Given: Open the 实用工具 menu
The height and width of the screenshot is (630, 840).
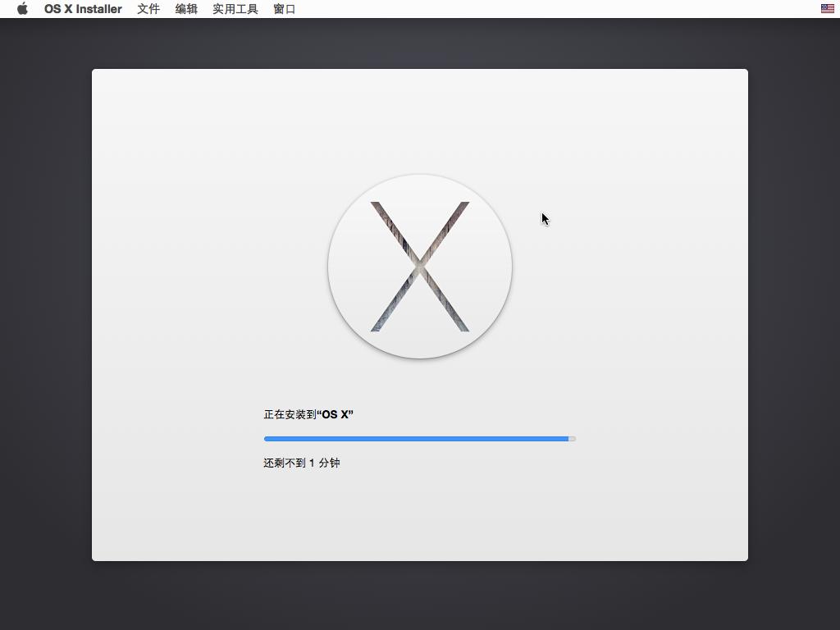Looking at the screenshot, I should pyautogui.click(x=235, y=9).
